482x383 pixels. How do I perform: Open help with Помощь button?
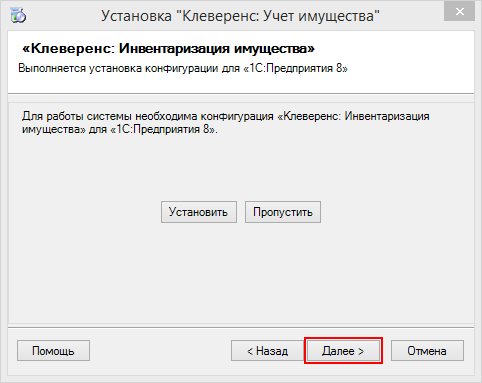[53, 350]
